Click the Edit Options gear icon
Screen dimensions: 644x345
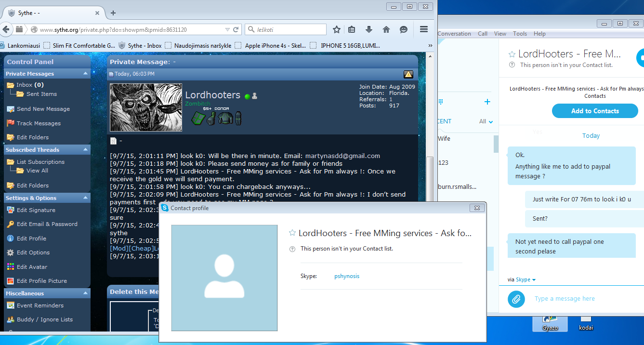click(11, 252)
